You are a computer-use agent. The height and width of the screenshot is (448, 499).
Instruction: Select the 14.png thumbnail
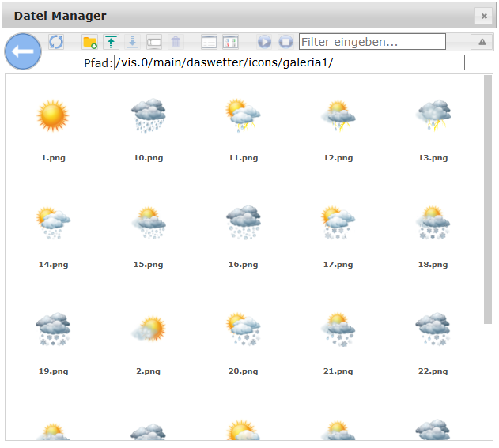pyautogui.click(x=53, y=222)
